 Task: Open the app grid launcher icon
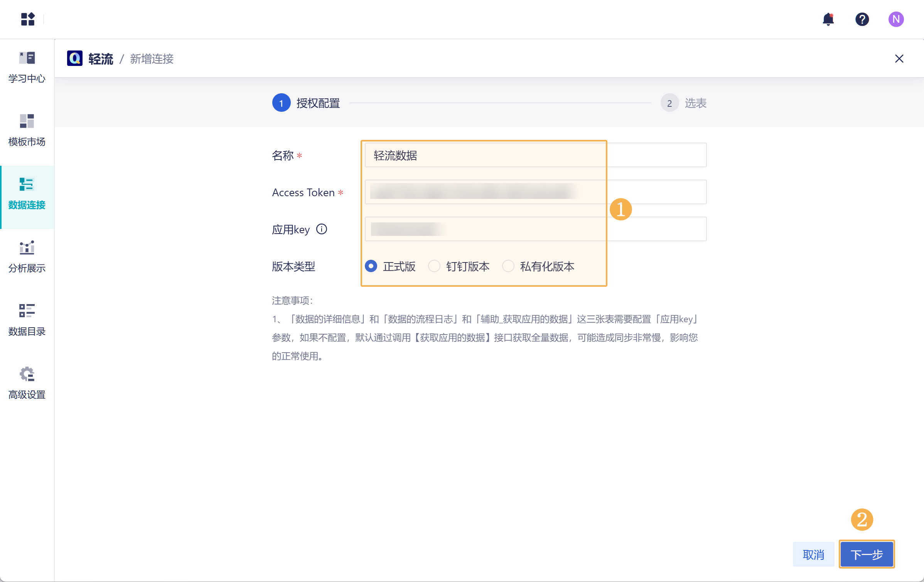pyautogui.click(x=28, y=19)
